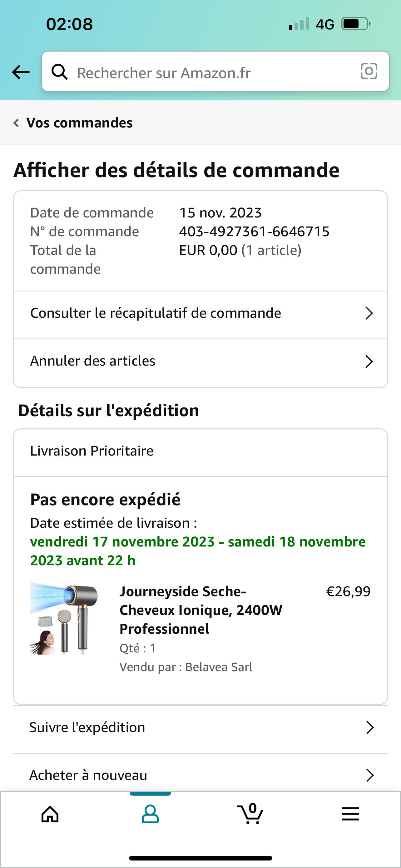Open the account profile tab

[x=150, y=815]
